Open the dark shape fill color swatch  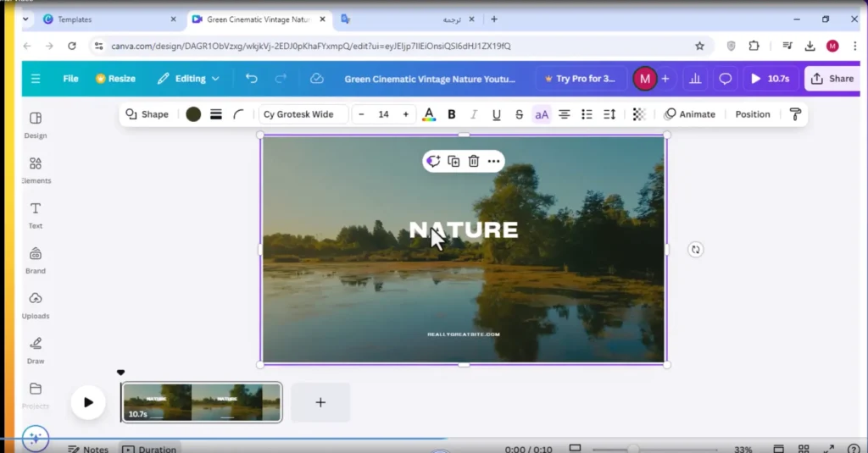193,114
